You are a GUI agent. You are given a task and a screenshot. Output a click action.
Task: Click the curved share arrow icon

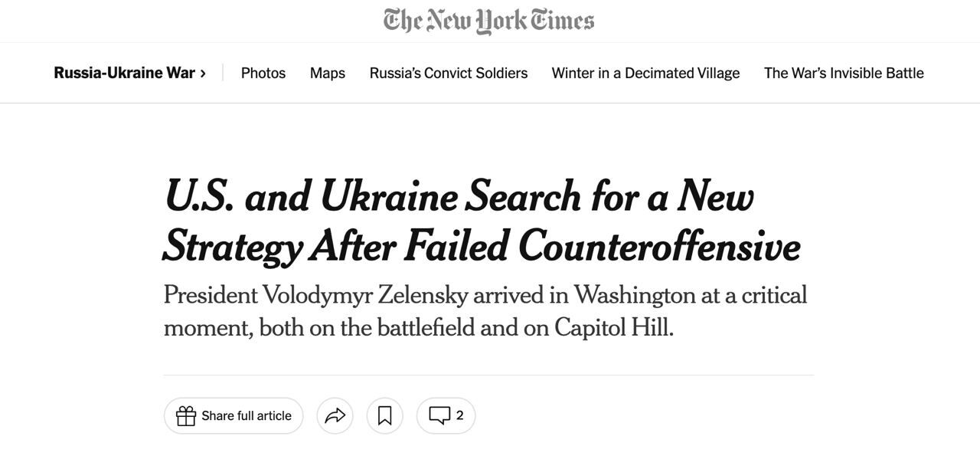[x=335, y=415]
